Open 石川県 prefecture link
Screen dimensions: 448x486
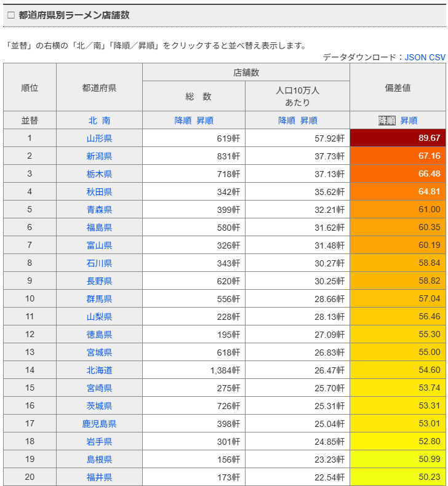pos(99,263)
